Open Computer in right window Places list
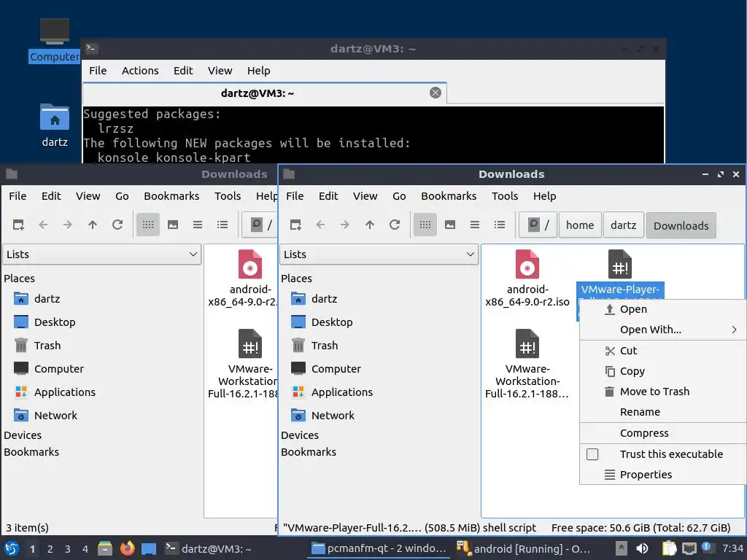 pos(326,368)
